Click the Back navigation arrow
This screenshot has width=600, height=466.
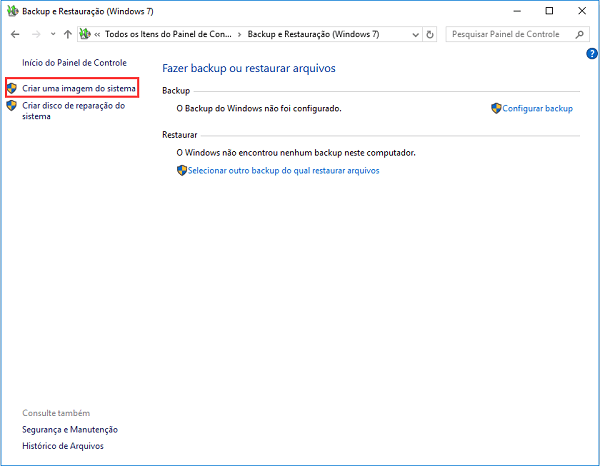click(15, 34)
